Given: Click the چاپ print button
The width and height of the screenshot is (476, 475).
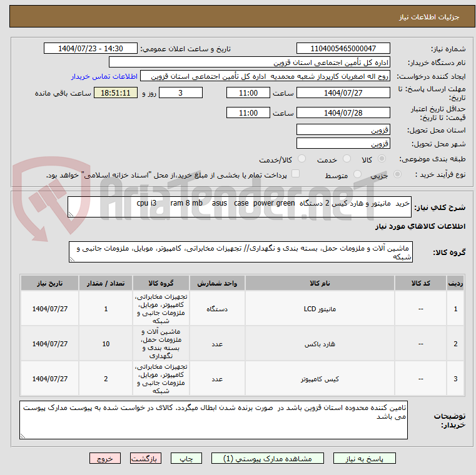Looking at the screenshot, I should pyautogui.click(x=186, y=458).
